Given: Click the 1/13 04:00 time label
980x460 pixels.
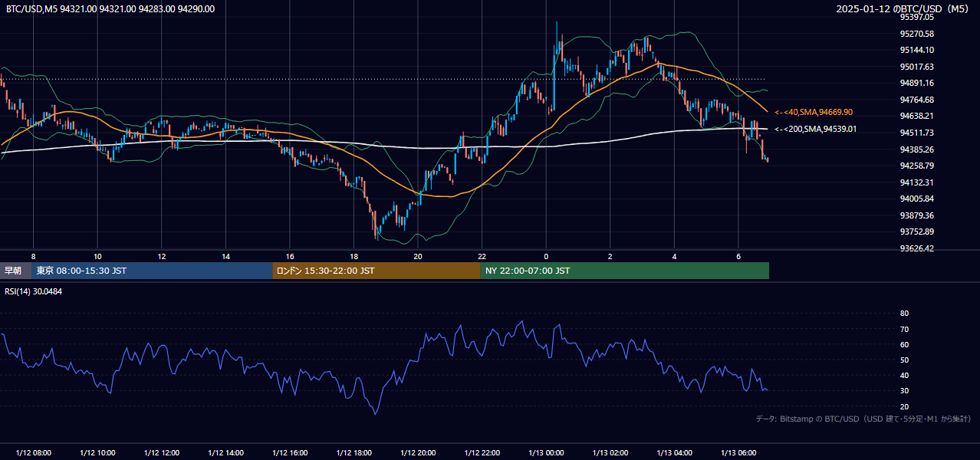Looking at the screenshot, I should click(x=674, y=453).
